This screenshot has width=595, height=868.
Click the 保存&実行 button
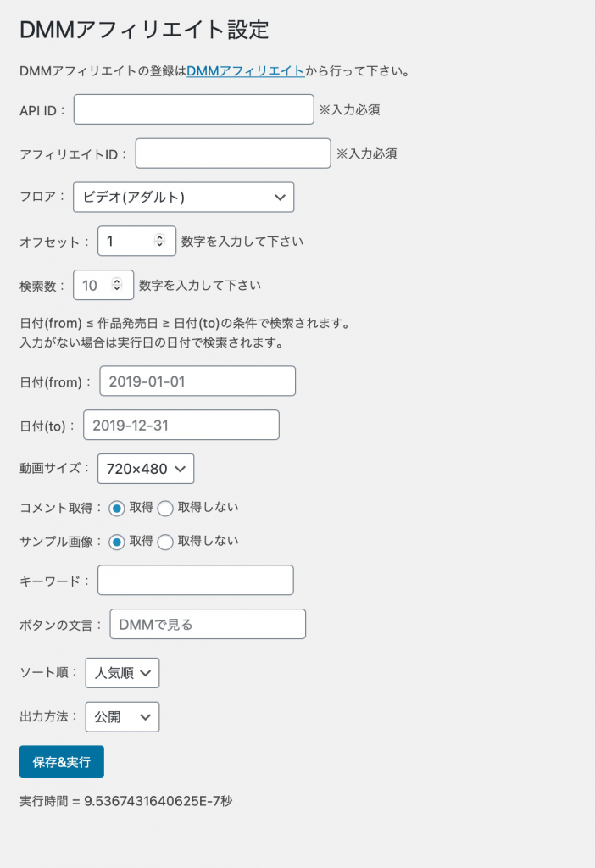click(x=61, y=762)
